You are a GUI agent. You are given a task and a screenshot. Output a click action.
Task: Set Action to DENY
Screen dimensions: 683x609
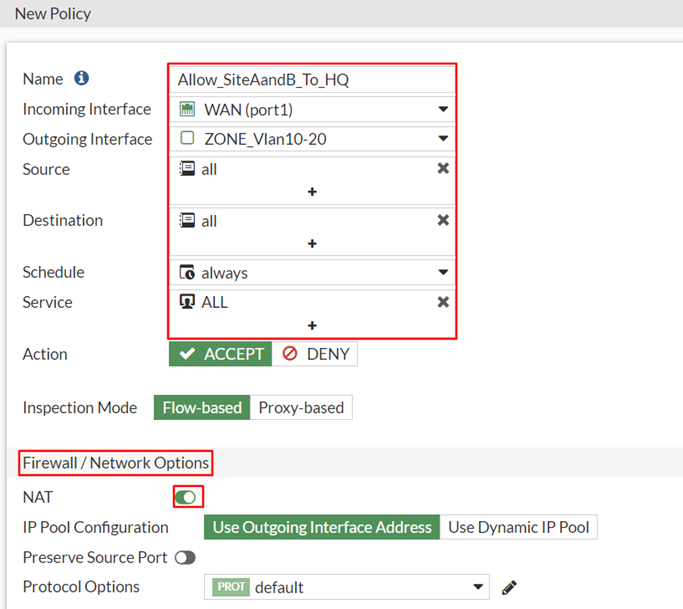[315, 354]
